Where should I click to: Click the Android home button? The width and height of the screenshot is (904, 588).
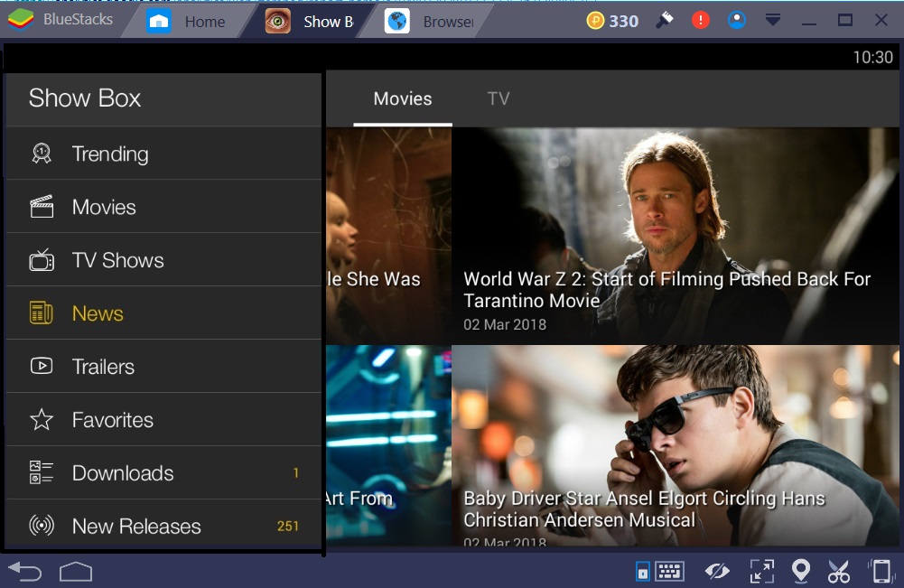tap(76, 572)
